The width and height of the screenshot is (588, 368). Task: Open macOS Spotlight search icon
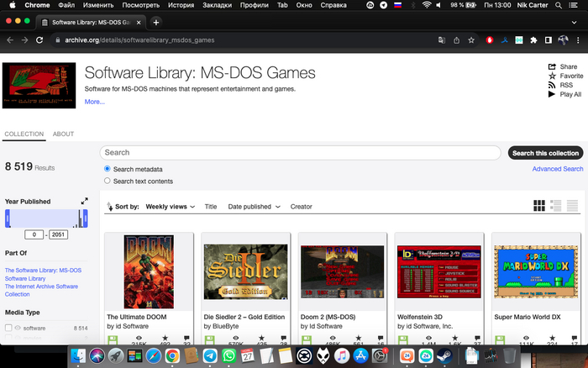(x=559, y=5)
